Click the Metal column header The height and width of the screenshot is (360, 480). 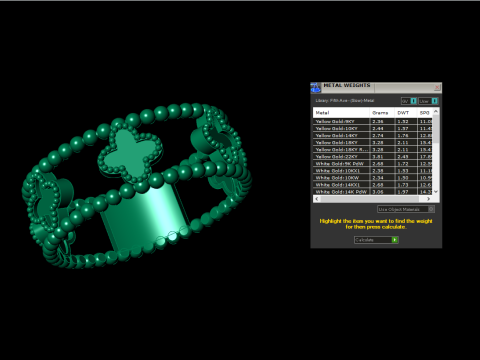(341, 113)
